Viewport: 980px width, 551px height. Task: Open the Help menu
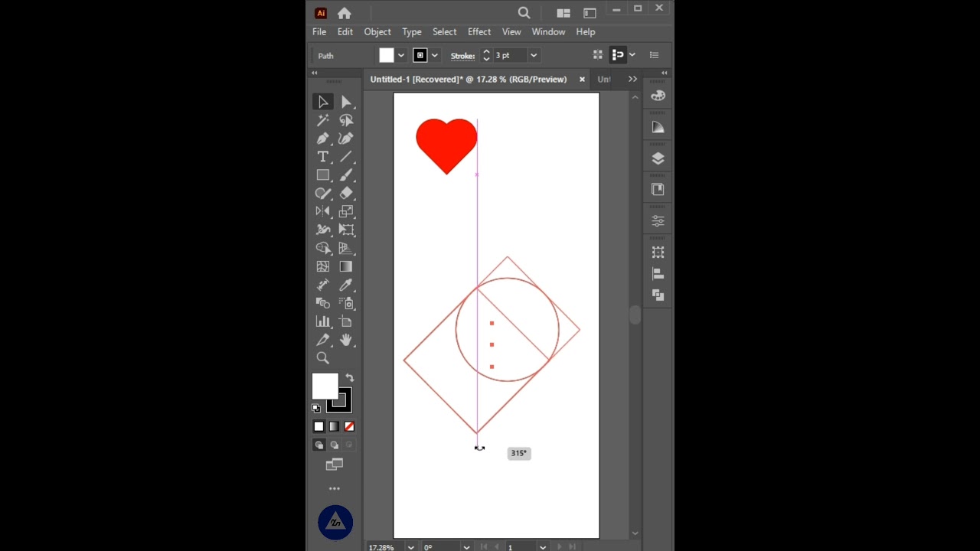586,32
